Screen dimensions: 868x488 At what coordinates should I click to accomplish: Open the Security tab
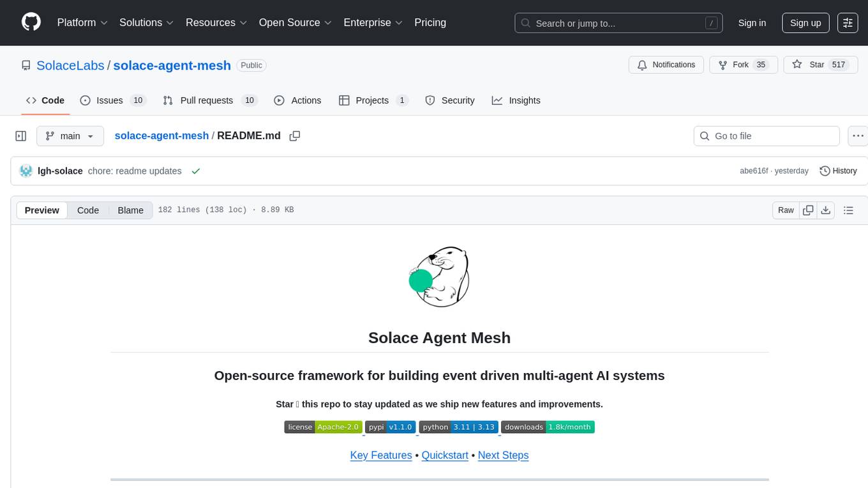pyautogui.click(x=450, y=100)
